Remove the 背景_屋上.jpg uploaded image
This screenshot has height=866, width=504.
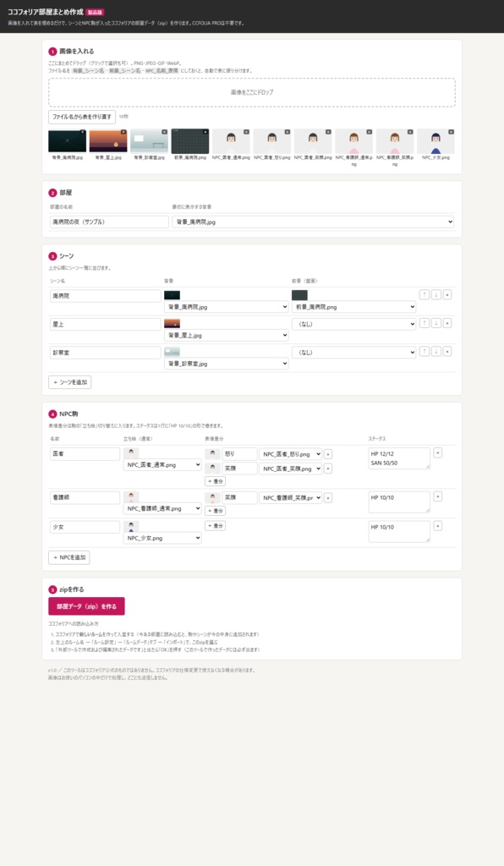pyautogui.click(x=123, y=132)
